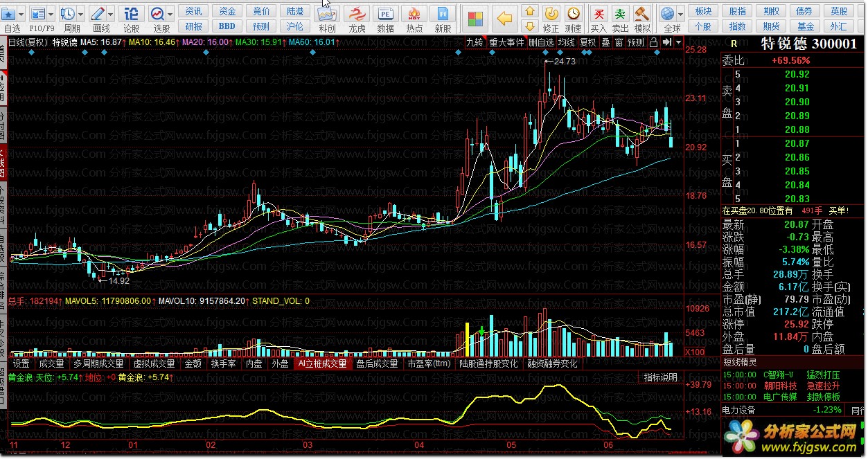Open the small dropdown arrow above chart right
868x459 pixels.
pyautogui.click(x=678, y=42)
